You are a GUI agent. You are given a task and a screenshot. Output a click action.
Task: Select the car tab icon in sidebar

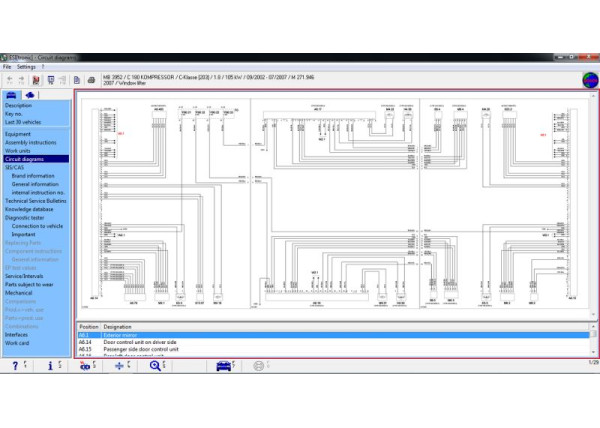12,95
